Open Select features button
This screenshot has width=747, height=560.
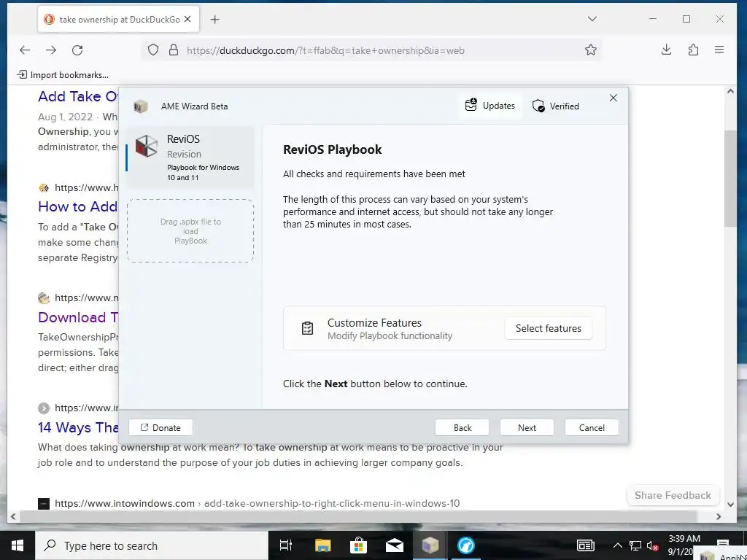click(x=549, y=328)
